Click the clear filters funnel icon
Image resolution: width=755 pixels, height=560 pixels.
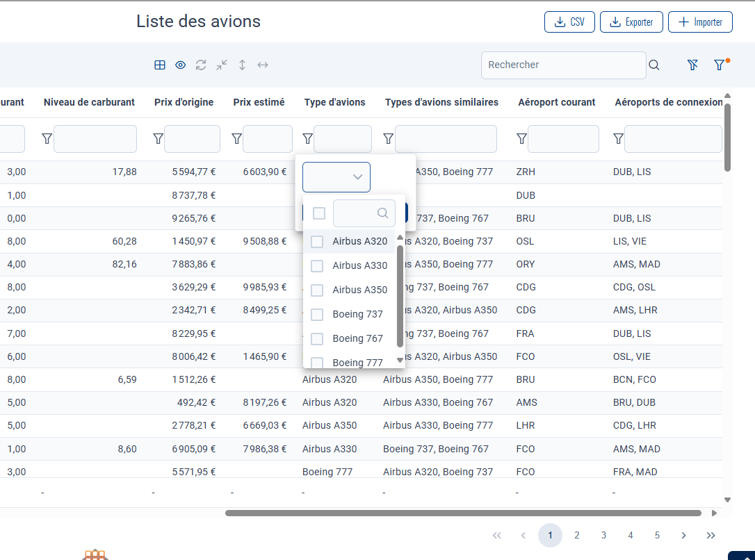point(692,65)
